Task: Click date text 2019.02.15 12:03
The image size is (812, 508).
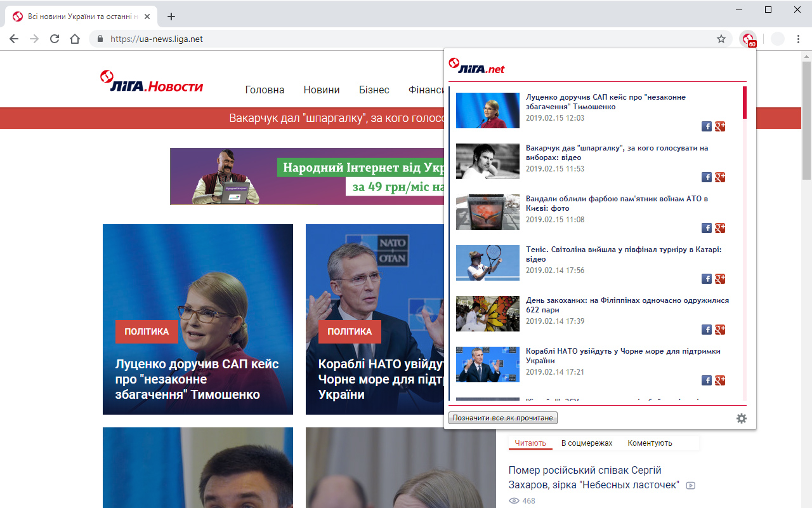Action: click(x=555, y=118)
